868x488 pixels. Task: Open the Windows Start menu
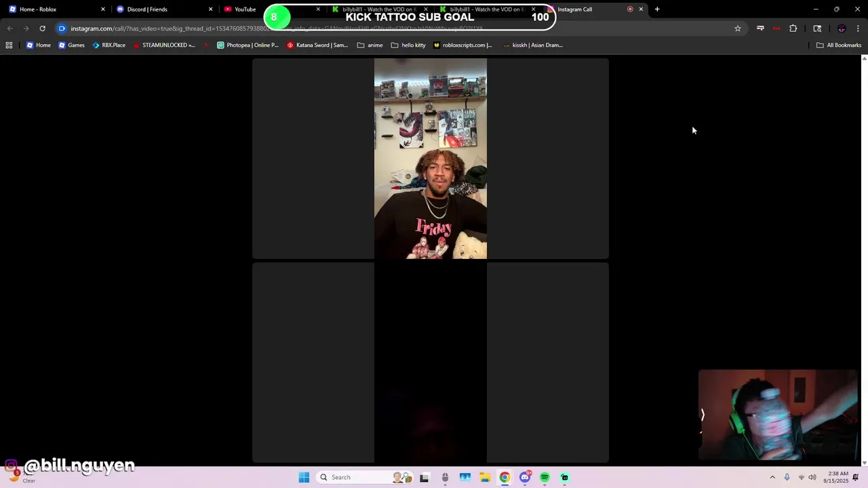pos(304,477)
